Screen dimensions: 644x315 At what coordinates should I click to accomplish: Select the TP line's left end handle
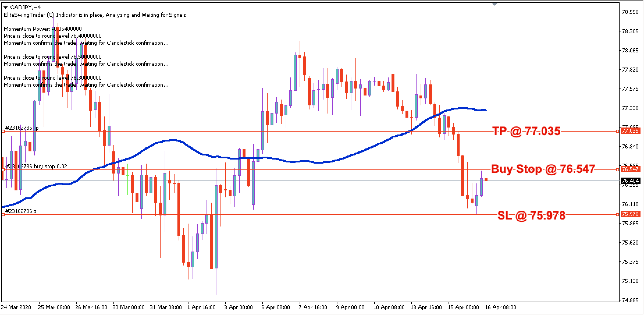3,131
